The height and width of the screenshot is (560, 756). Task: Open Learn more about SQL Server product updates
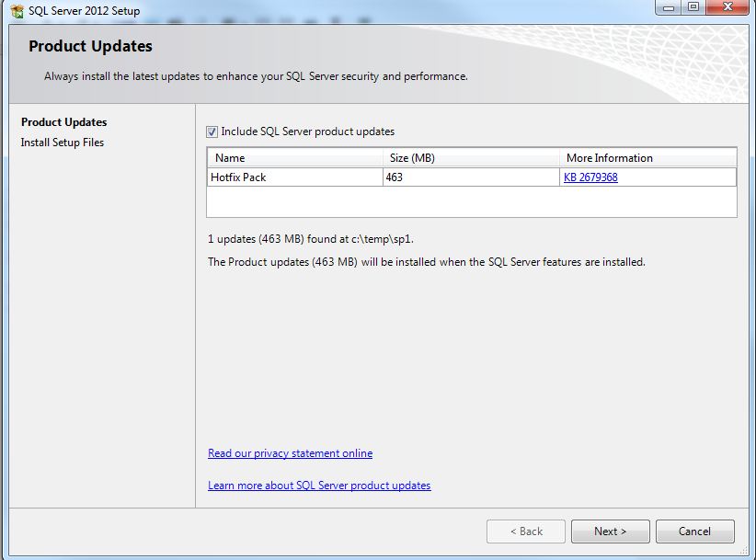click(319, 486)
